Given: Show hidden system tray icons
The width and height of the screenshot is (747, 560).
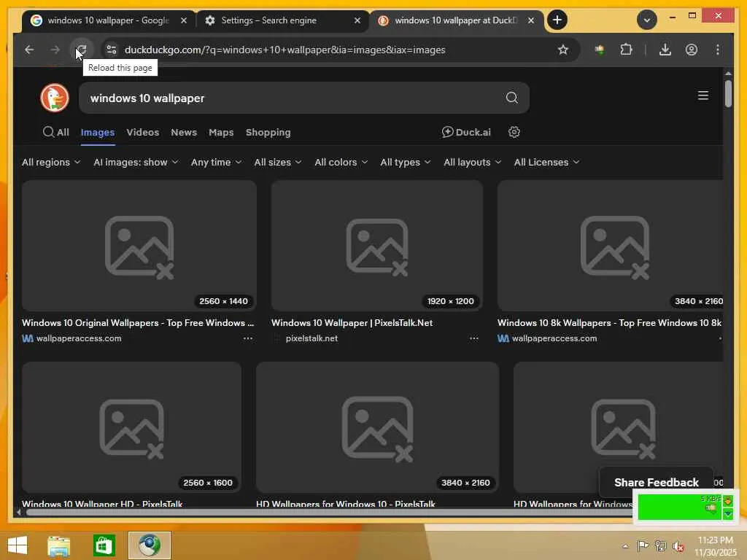Looking at the screenshot, I should click(x=625, y=546).
